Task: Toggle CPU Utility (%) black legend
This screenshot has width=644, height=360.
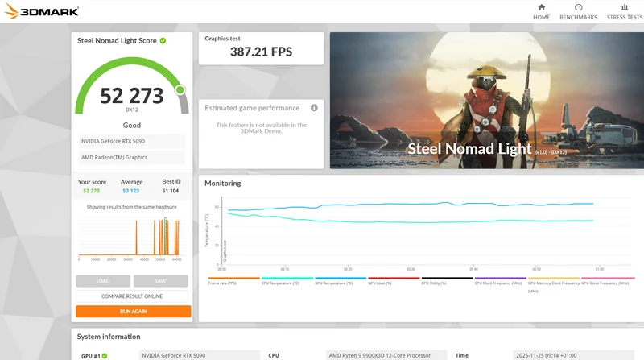Action: pos(448,281)
